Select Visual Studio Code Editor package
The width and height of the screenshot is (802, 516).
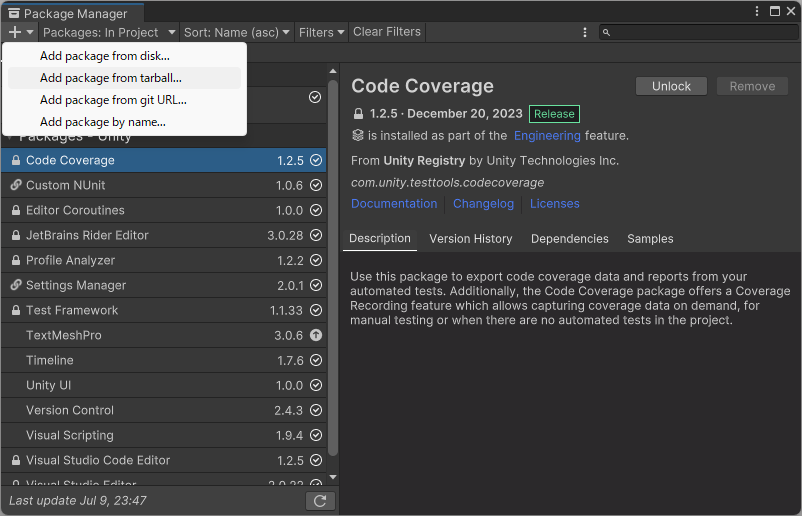click(164, 460)
